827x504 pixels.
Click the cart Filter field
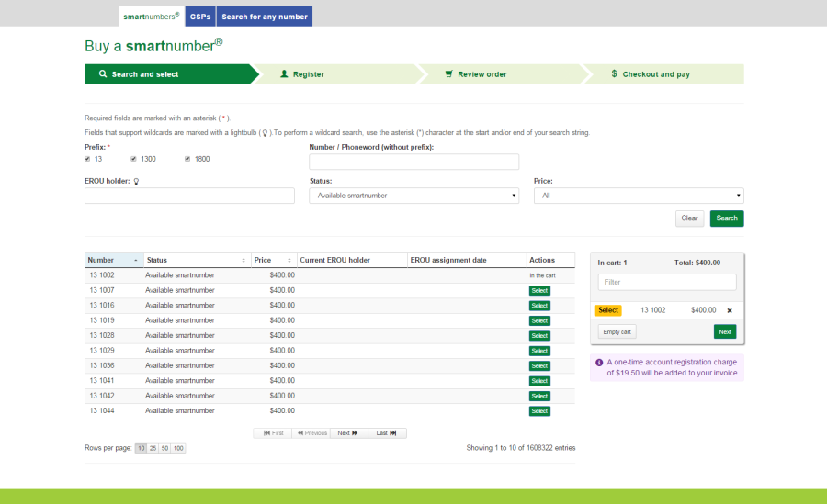[x=667, y=282]
